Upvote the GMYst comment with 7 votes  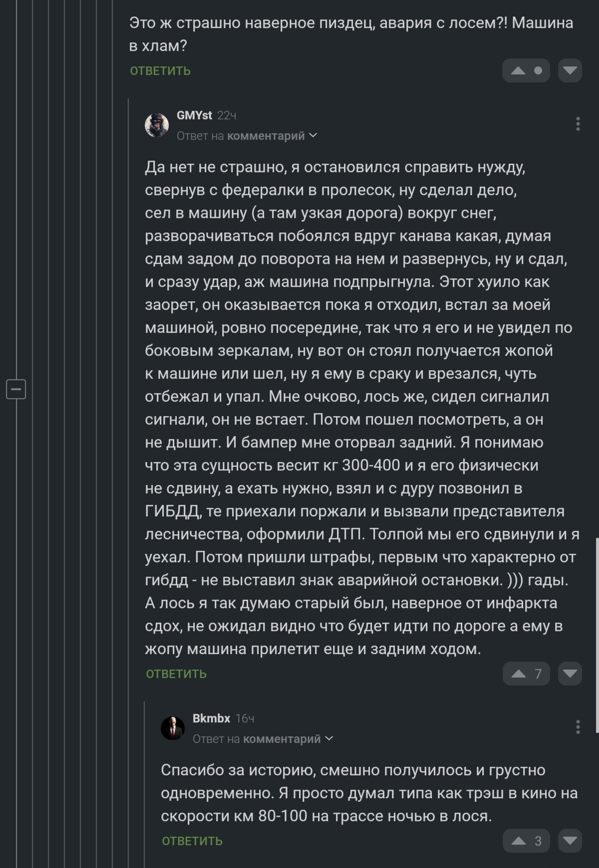point(519,674)
